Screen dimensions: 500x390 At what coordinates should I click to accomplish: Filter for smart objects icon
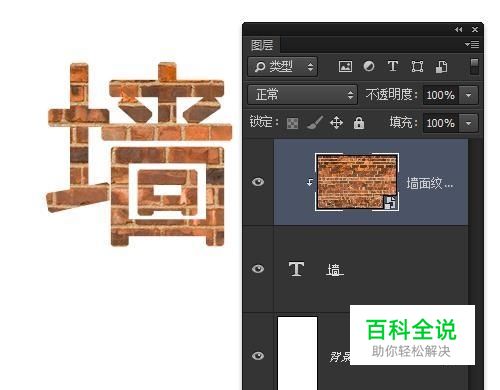(x=442, y=67)
